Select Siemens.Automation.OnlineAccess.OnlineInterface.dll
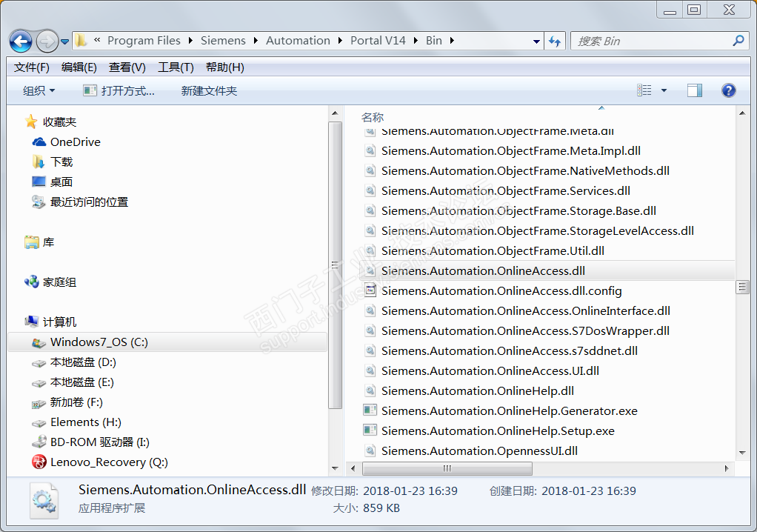Image resolution: width=757 pixels, height=532 pixels. (526, 311)
